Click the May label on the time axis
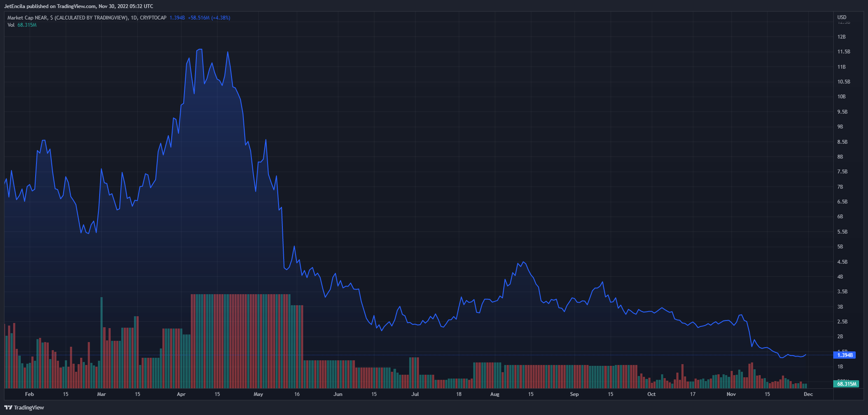The image size is (868, 415). pyautogui.click(x=258, y=394)
